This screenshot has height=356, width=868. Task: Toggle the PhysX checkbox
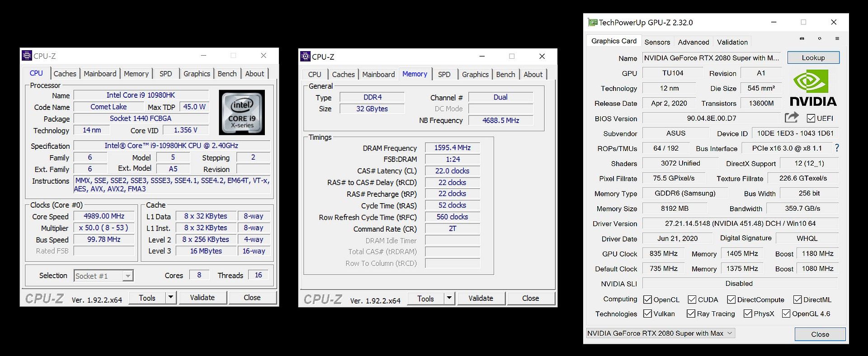[x=748, y=313]
